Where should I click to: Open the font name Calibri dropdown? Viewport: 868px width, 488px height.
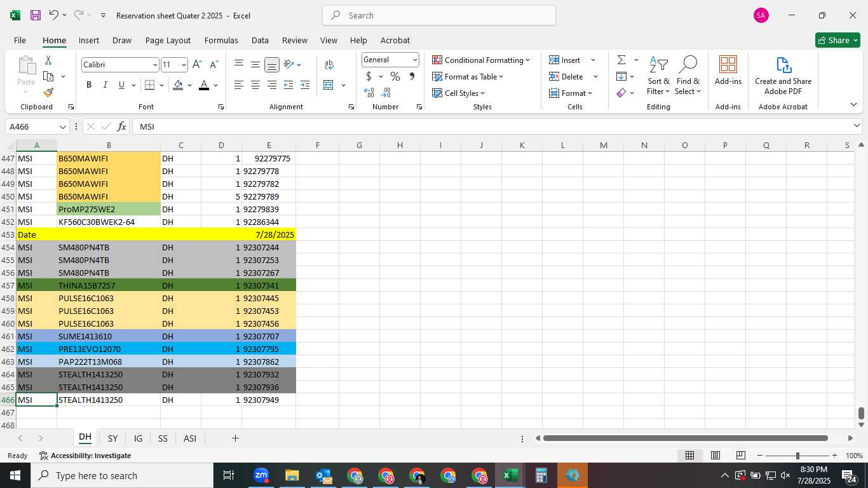[155, 65]
